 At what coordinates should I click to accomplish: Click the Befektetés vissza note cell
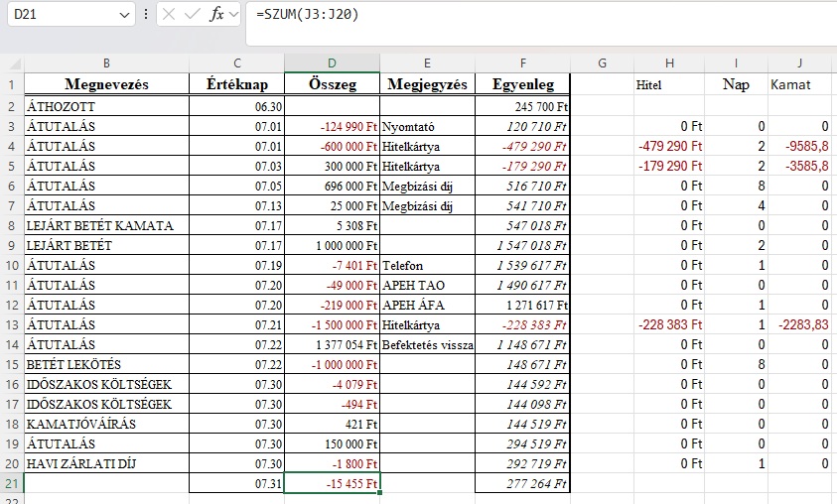point(428,344)
